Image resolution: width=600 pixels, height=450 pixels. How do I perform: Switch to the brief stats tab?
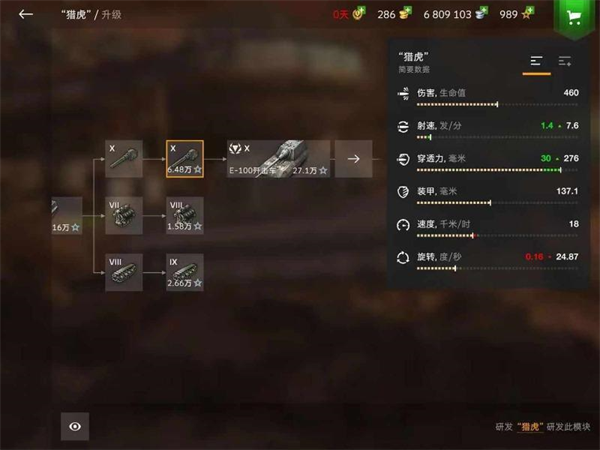coord(536,61)
